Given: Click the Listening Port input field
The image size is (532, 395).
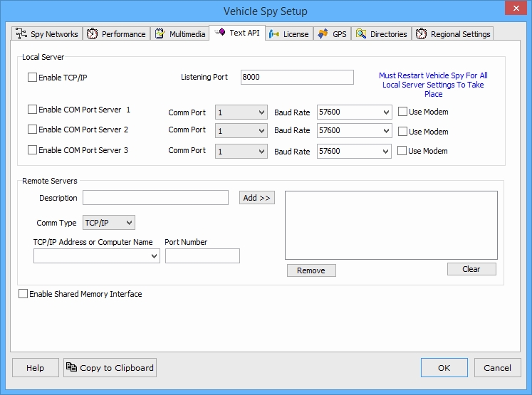Looking at the screenshot, I should tap(297, 77).
